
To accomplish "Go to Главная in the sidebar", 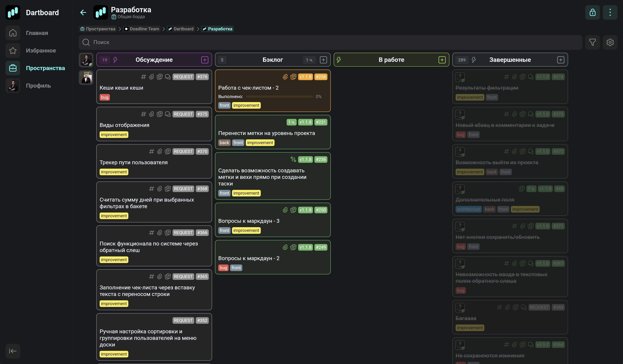I will click(37, 33).
